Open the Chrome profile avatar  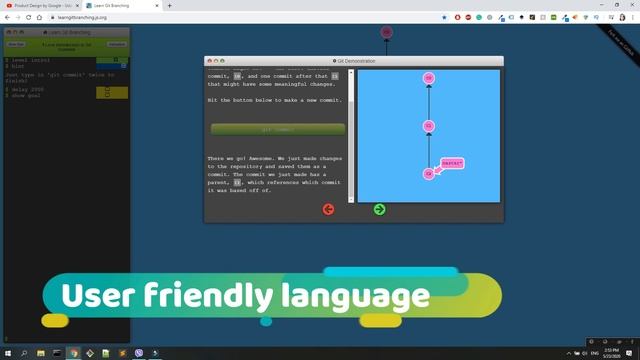[622, 18]
